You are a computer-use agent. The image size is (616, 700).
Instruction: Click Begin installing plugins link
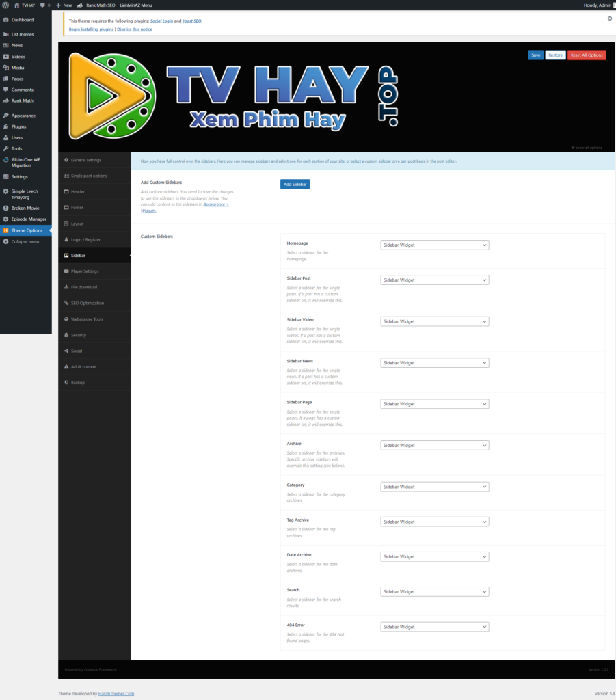click(x=91, y=29)
